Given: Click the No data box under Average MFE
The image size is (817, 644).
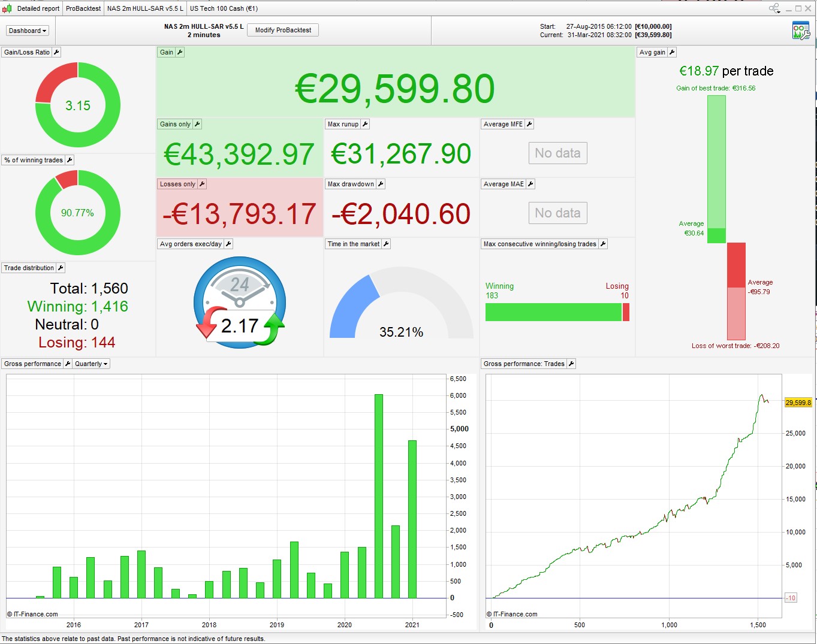Looking at the screenshot, I should 557,153.
